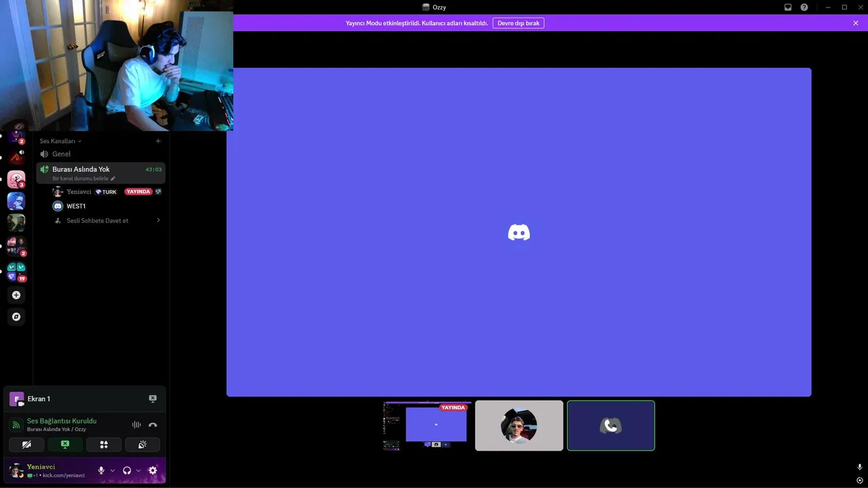Viewport: 868px width, 488px height.
Task: Edit channel status with the pencil icon
Action: pos(113,178)
